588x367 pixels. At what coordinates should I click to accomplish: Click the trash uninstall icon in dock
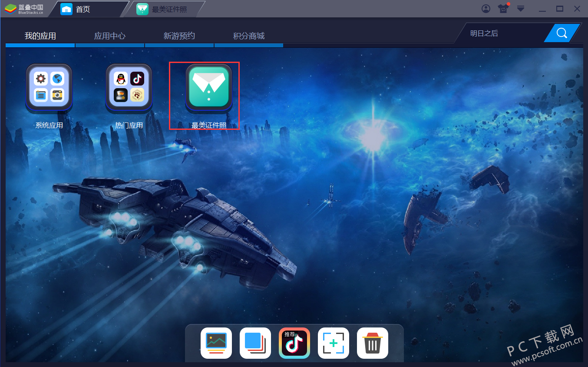coord(373,343)
